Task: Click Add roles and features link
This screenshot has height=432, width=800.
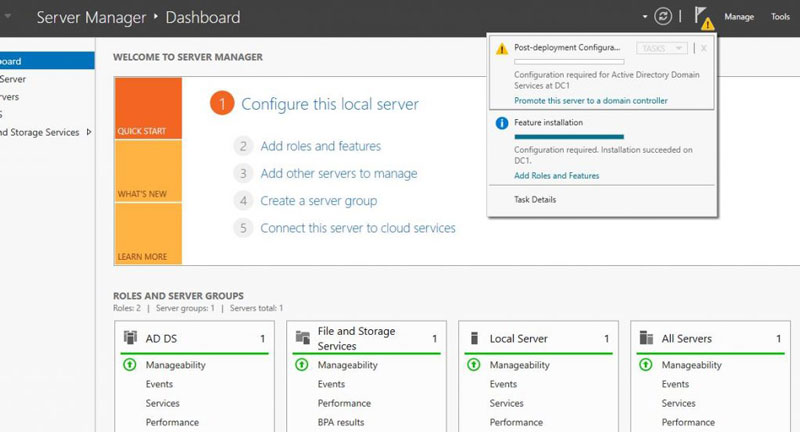Action: click(321, 146)
